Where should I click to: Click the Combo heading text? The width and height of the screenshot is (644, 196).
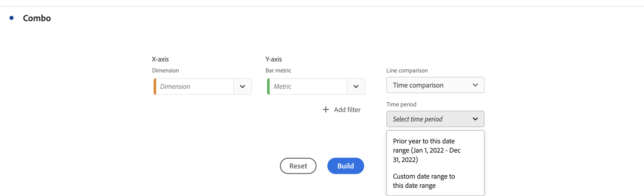[x=37, y=18]
